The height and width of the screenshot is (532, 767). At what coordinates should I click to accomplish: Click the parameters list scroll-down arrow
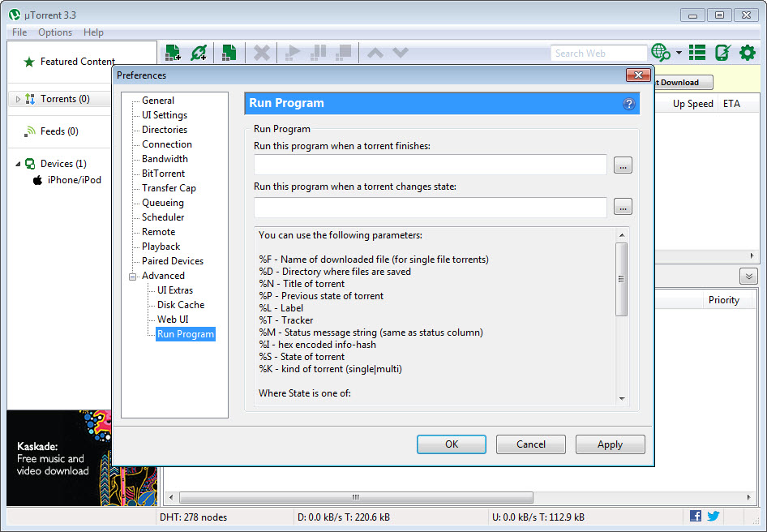[x=622, y=399]
